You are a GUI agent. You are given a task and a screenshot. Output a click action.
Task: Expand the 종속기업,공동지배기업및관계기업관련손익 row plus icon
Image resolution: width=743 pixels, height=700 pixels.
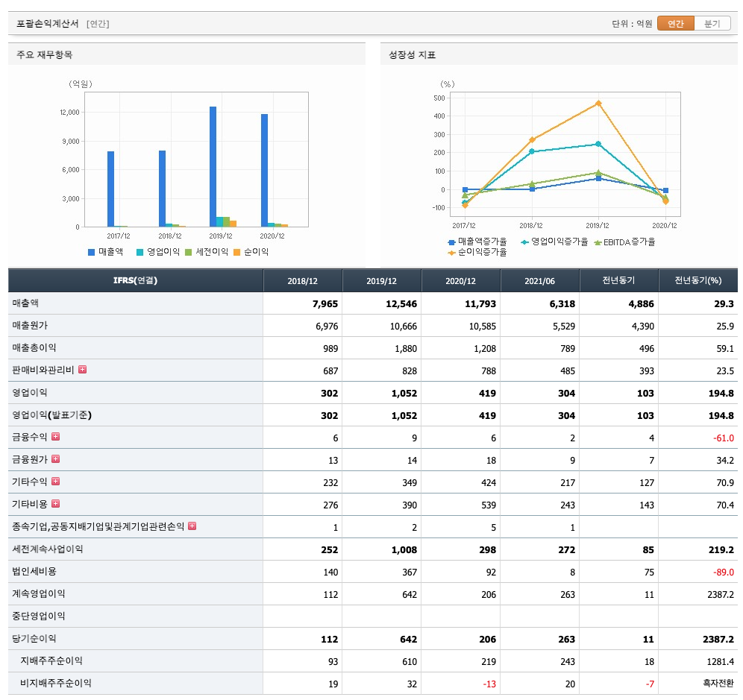click(192, 526)
